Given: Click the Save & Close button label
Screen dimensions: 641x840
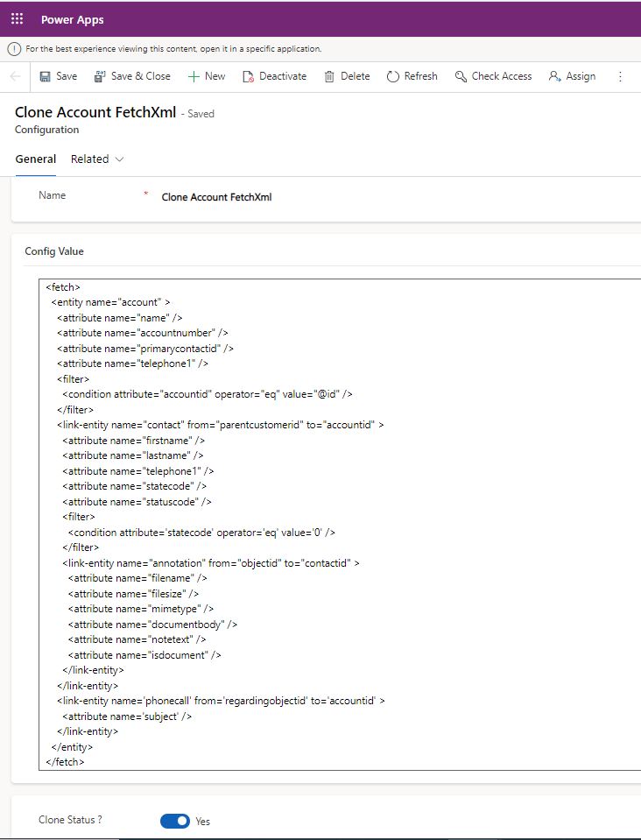Looking at the screenshot, I should (x=140, y=76).
